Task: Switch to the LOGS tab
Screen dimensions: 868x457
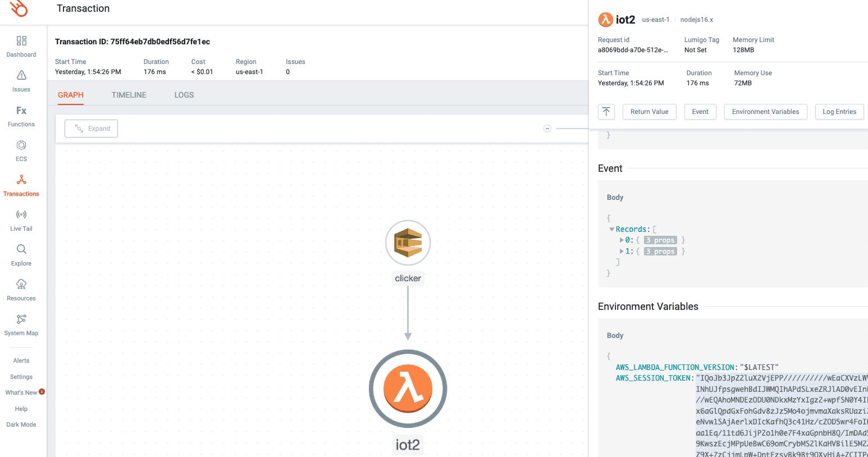Action: [x=184, y=95]
